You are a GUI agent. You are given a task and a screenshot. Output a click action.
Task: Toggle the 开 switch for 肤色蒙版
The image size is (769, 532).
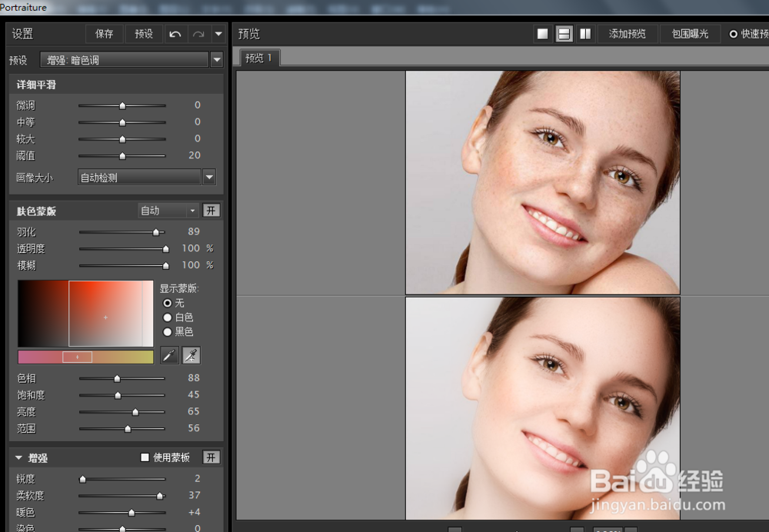[x=211, y=210]
